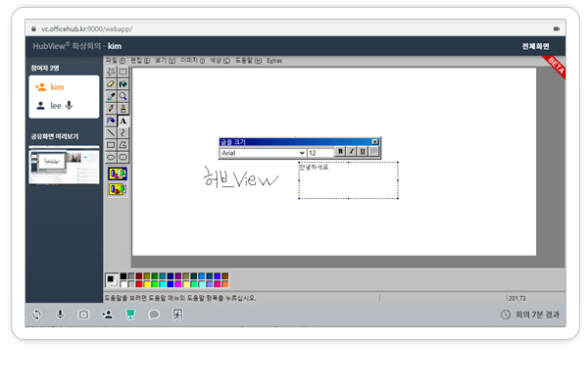Click the font size field showing 12
This screenshot has height=392, width=588.
[x=320, y=153]
